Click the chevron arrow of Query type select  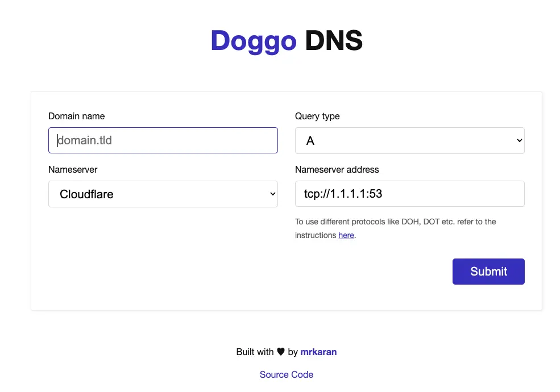518,140
